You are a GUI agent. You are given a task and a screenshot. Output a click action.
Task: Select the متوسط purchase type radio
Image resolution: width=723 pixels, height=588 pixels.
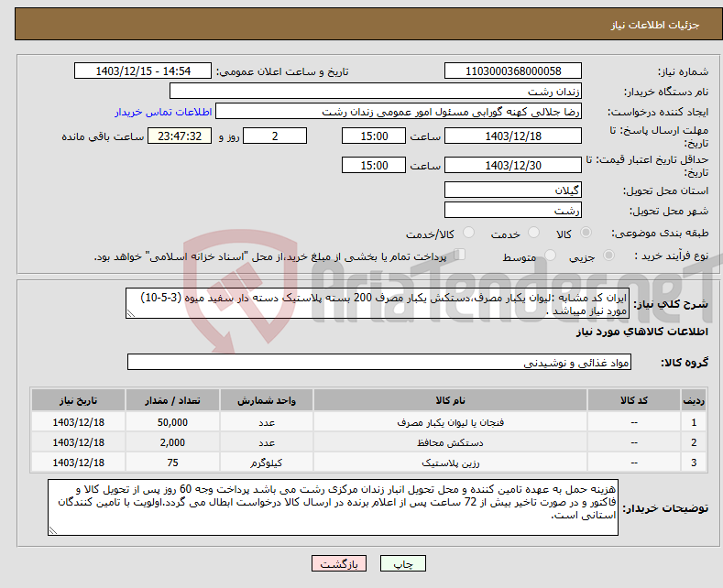550,256
